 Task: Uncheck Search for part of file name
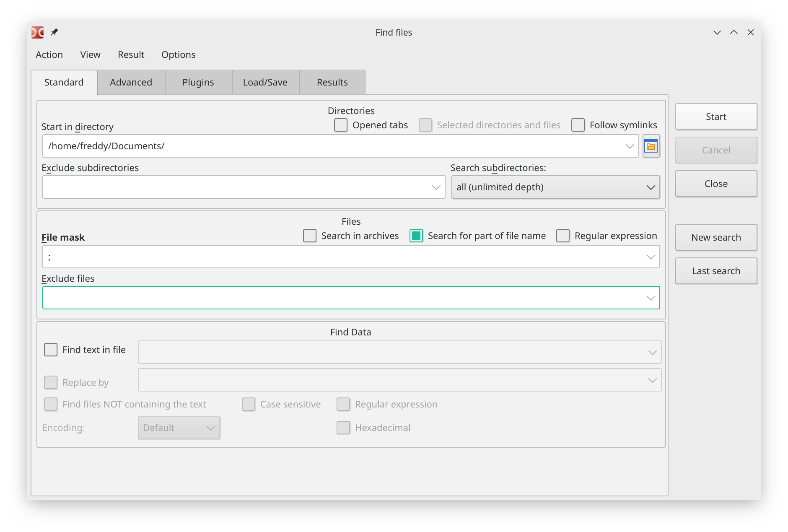(x=416, y=236)
